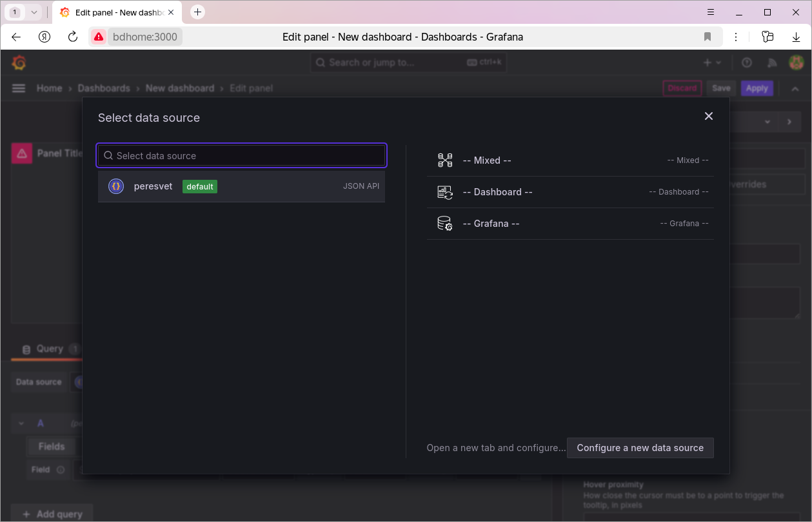Select the -- Grafana -- data source

pos(570,224)
